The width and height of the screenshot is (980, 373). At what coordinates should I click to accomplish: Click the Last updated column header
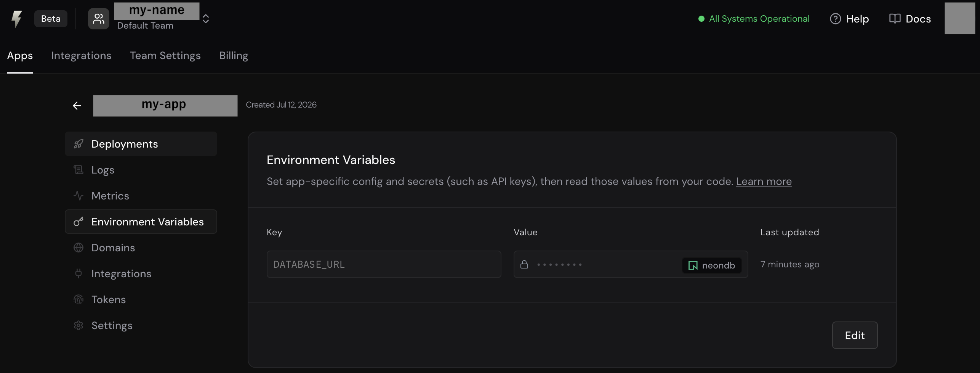[x=789, y=232]
